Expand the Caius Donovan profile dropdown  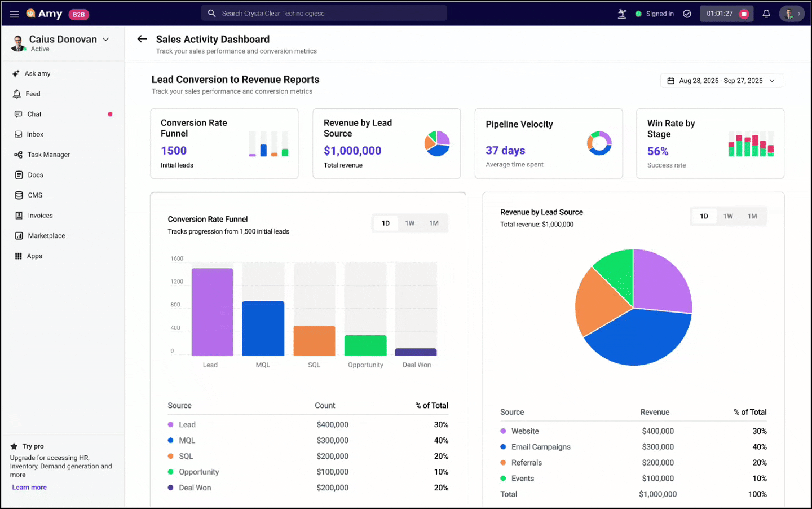105,39
